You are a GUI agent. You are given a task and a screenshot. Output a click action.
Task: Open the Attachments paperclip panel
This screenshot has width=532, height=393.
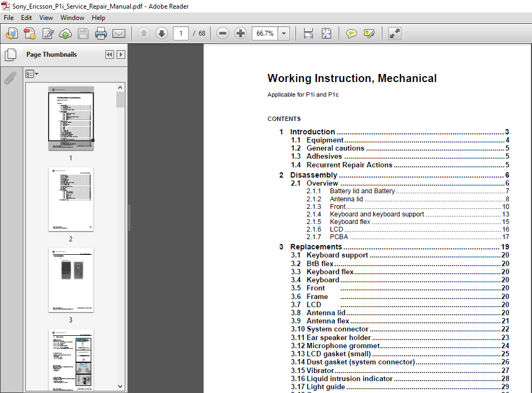(x=10, y=78)
